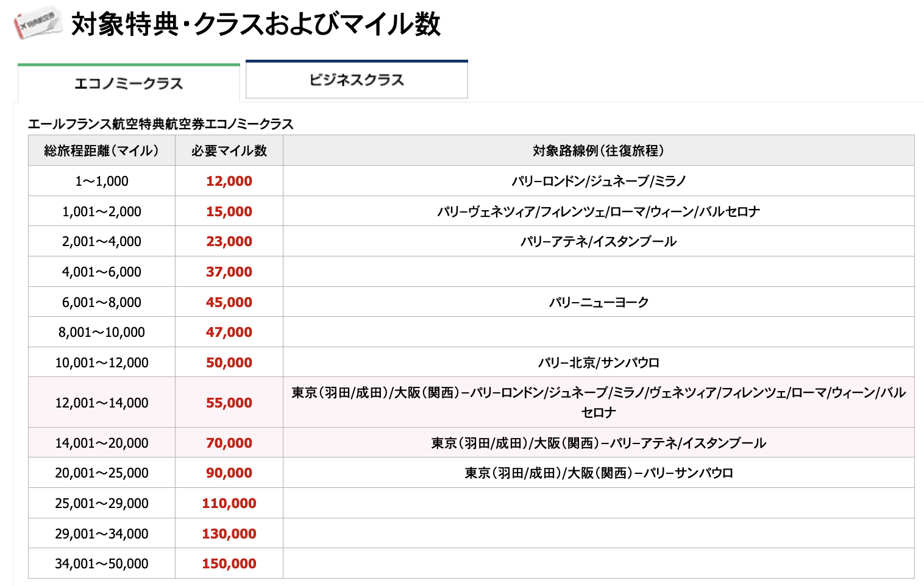Click the 4,001〜6,000 distance cell
This screenshot has width=924, height=586.
point(102,272)
